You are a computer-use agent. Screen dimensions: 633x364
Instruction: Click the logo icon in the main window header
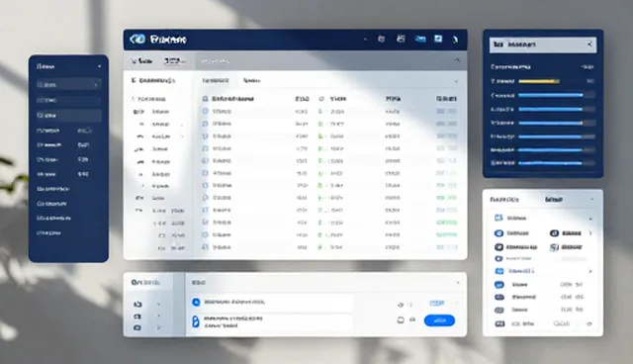click(x=137, y=40)
